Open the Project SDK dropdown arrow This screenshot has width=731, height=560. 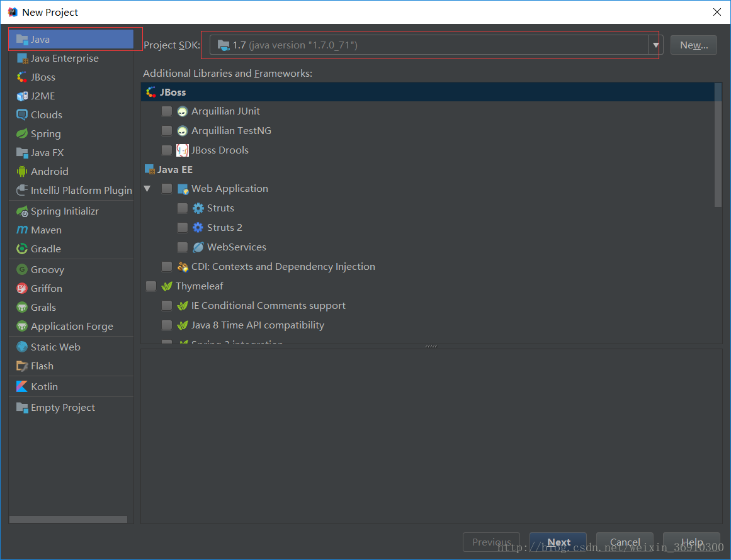(655, 45)
